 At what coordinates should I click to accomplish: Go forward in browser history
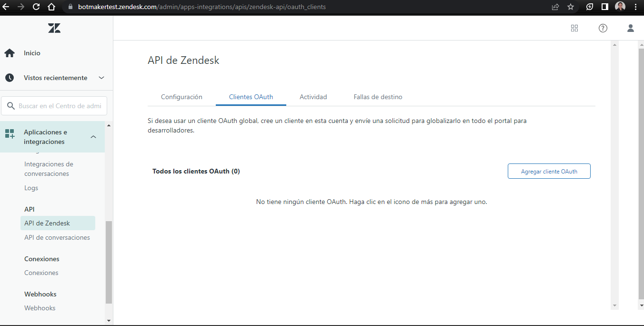pyautogui.click(x=21, y=7)
